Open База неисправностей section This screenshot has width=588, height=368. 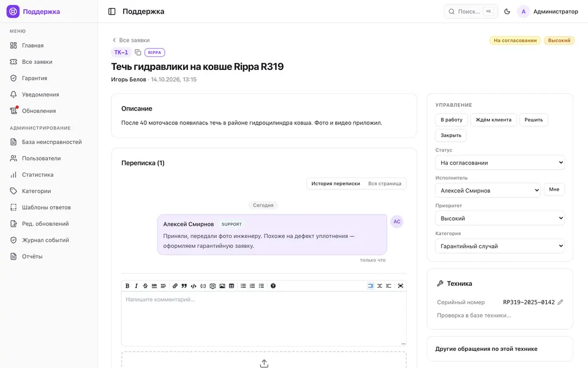coord(49,142)
